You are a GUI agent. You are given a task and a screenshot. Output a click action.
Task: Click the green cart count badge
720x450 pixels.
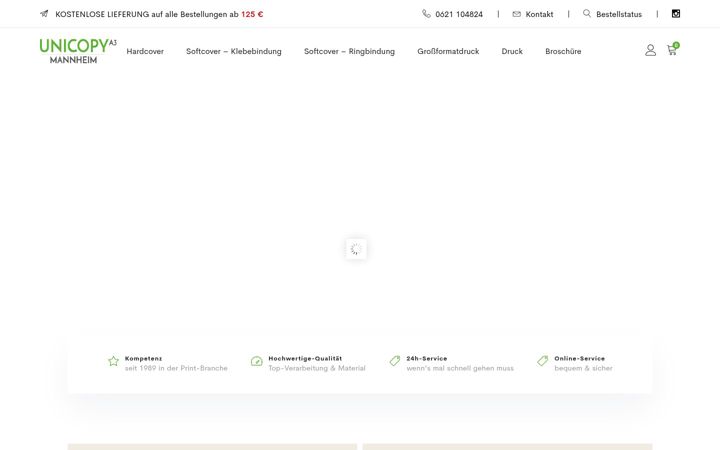676,45
